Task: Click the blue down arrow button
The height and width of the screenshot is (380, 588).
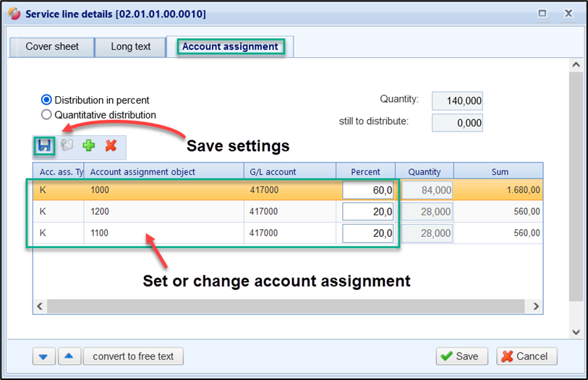Action: point(43,356)
